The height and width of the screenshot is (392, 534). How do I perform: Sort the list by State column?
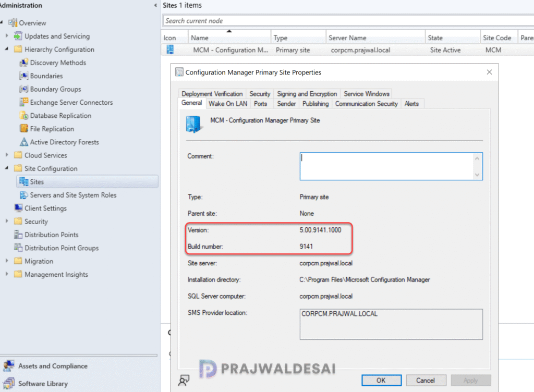[x=453, y=38]
